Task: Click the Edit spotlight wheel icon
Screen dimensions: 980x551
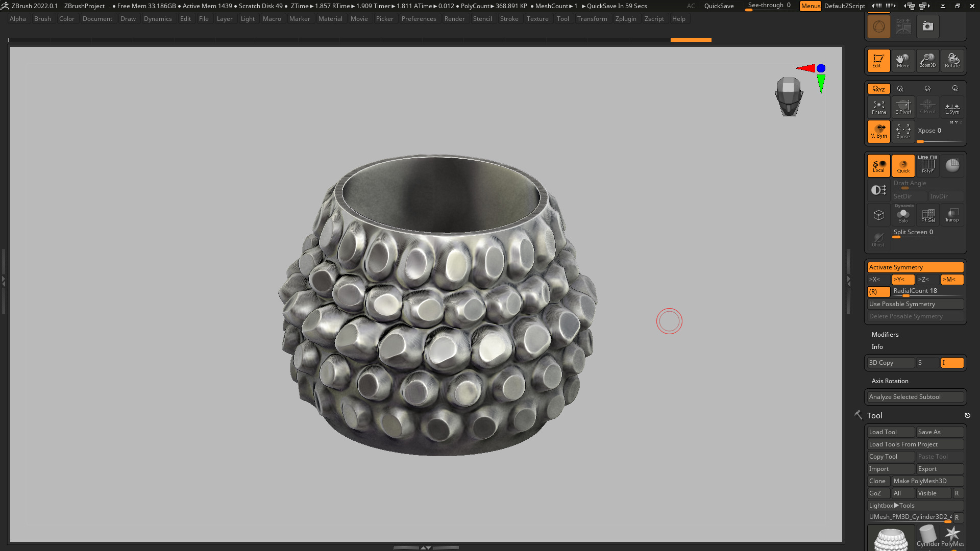Action: [903, 27]
